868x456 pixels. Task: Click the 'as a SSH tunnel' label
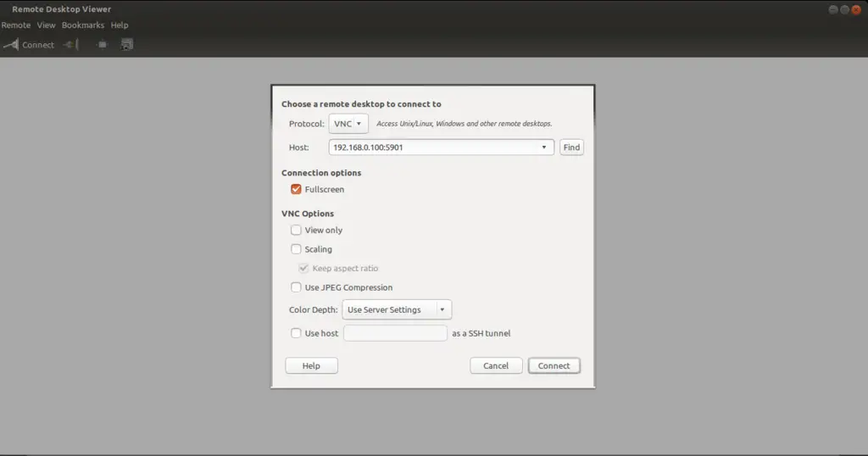click(x=481, y=333)
